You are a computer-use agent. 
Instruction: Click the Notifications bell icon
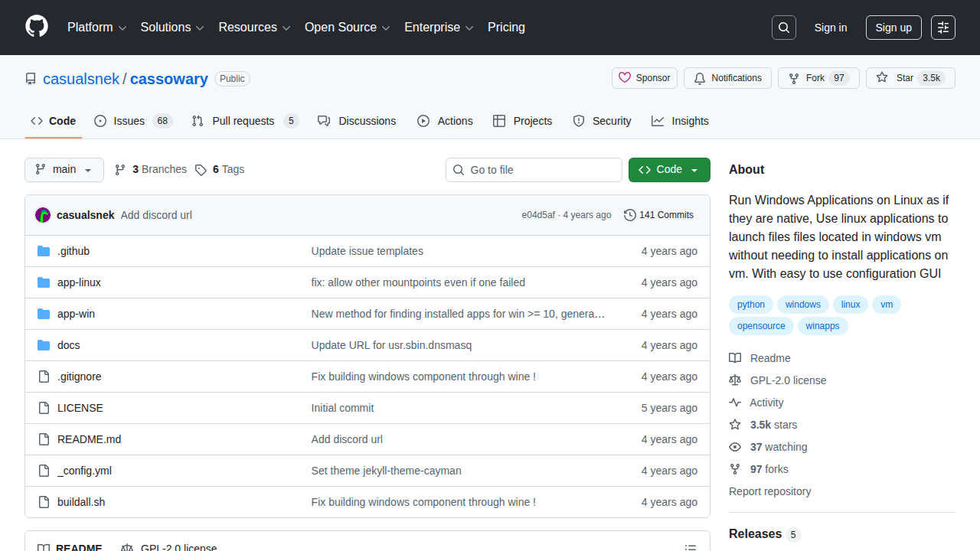coord(699,78)
